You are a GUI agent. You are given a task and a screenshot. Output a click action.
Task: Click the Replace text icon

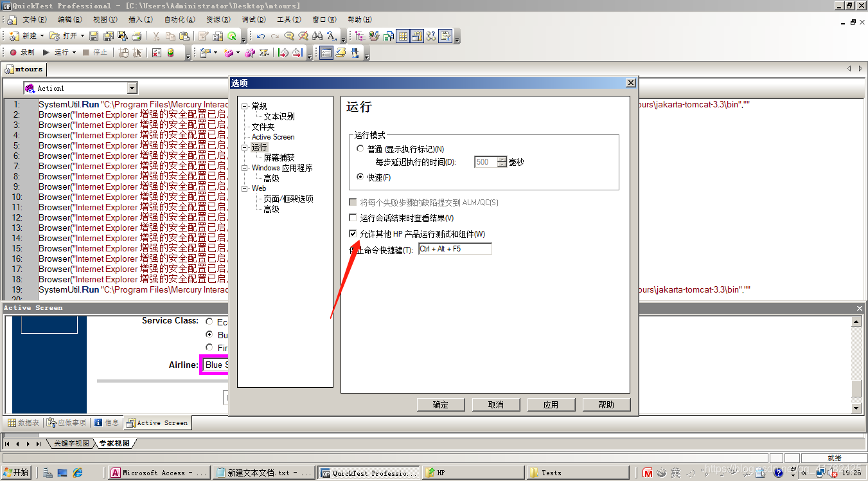[332, 36]
